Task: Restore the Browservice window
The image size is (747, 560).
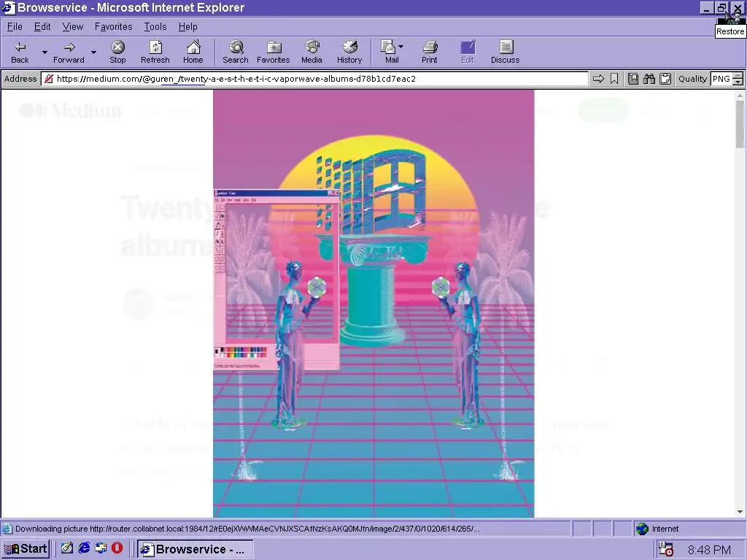Action: click(x=721, y=7)
